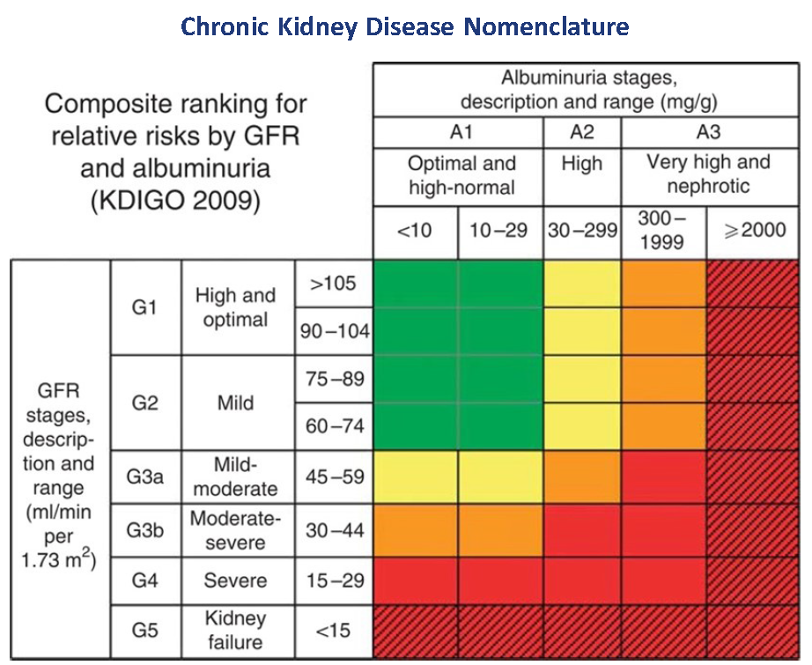Select the G3a GFR stage cell
Image resolution: width=812 pixels, height=665 pixels.
(145, 477)
